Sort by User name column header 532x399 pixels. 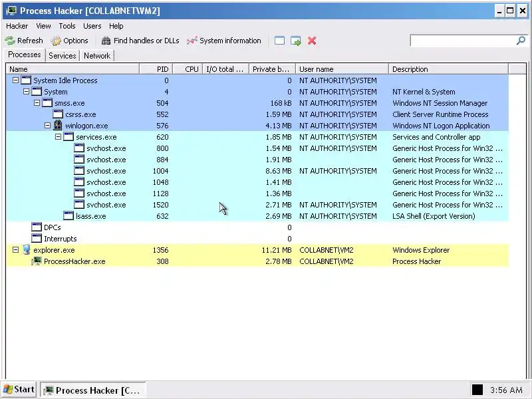[342, 69]
